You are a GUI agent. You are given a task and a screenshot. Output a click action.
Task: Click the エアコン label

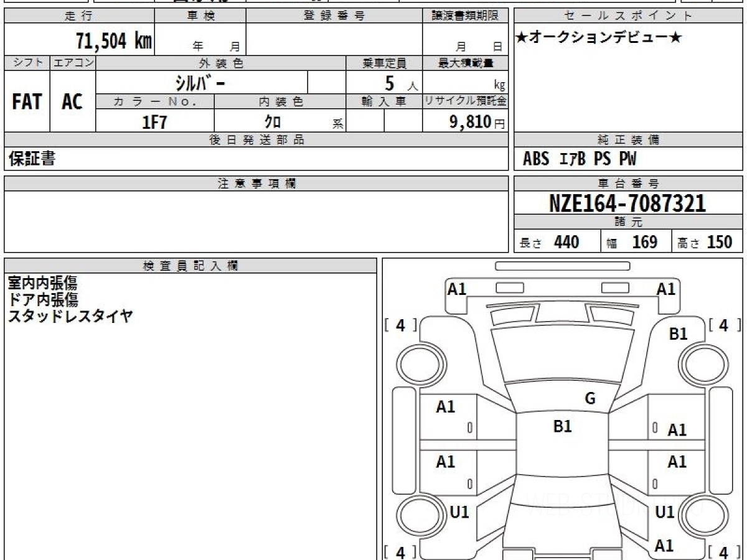click(73, 63)
